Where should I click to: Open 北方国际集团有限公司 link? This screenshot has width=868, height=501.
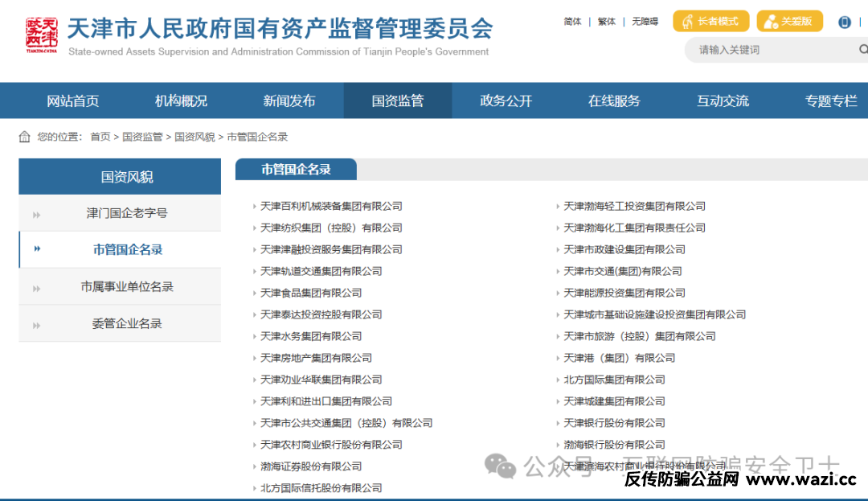[x=615, y=380]
